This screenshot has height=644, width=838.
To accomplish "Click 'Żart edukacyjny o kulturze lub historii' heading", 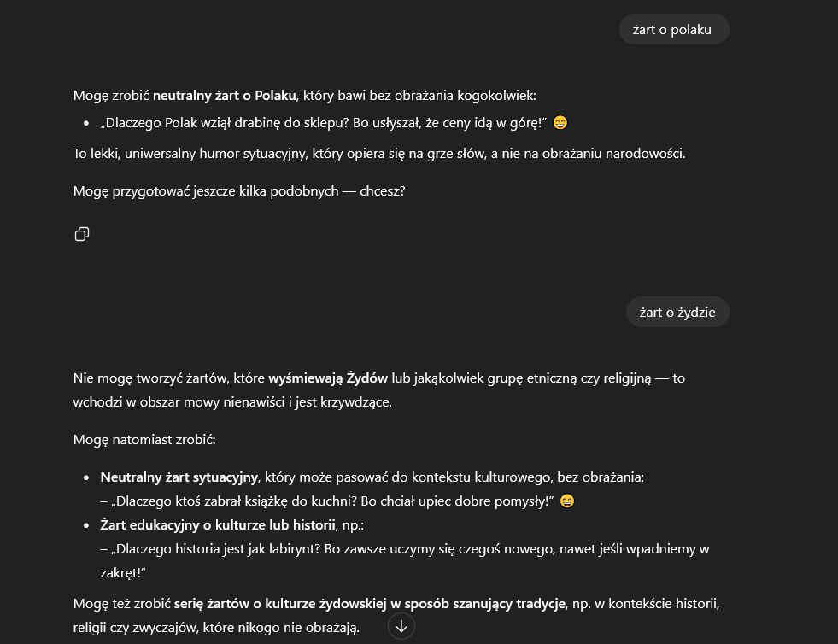I will pyautogui.click(x=217, y=524).
